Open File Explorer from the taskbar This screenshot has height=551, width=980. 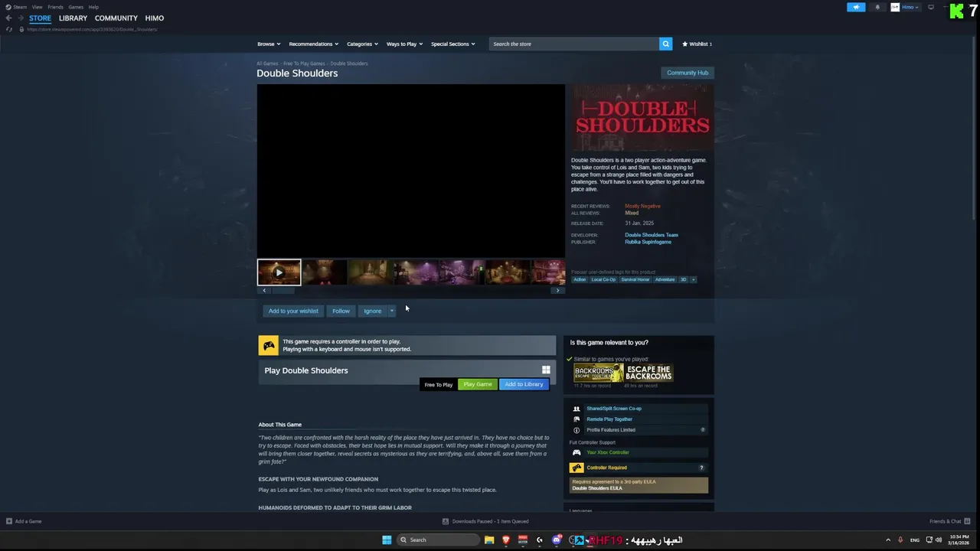(x=489, y=540)
